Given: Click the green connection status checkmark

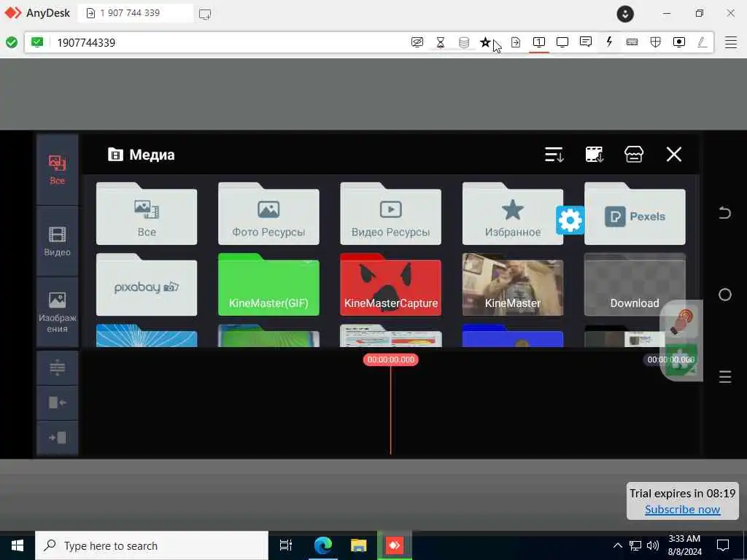Looking at the screenshot, I should [12, 42].
